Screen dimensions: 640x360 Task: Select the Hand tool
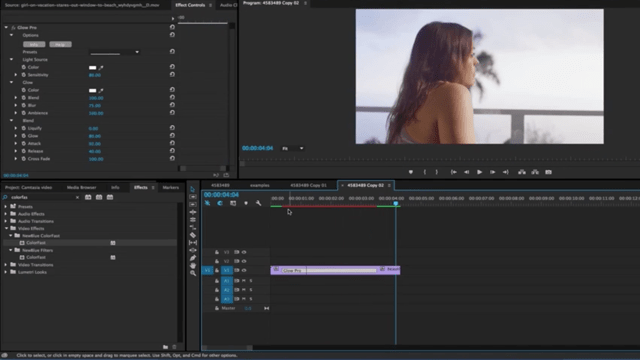coord(193,265)
